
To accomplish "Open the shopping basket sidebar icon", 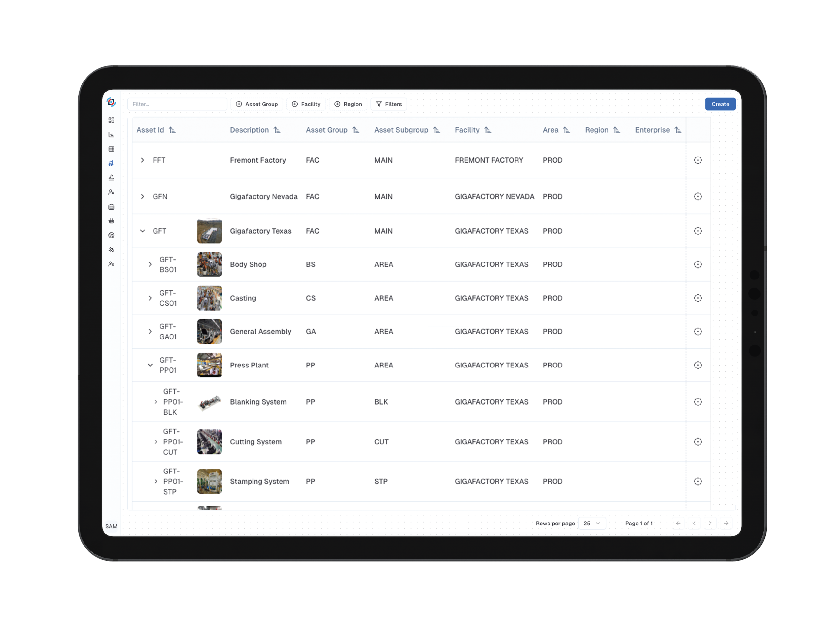I will (111, 221).
